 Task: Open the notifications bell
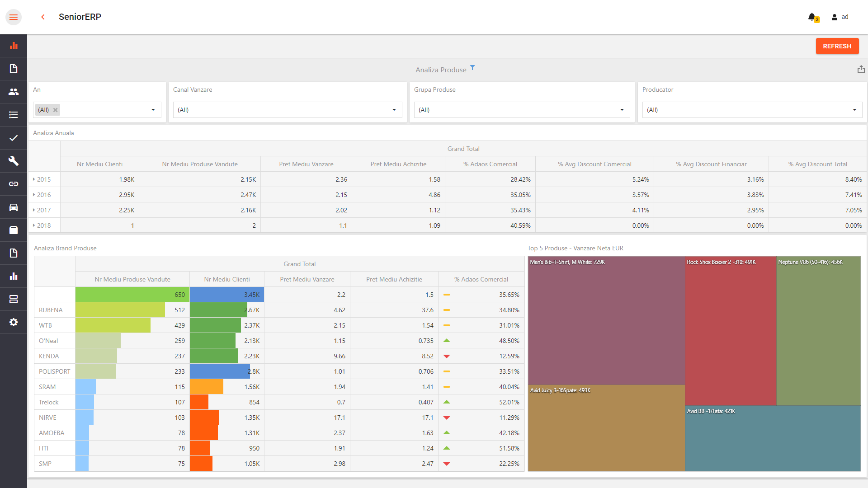pyautogui.click(x=813, y=17)
